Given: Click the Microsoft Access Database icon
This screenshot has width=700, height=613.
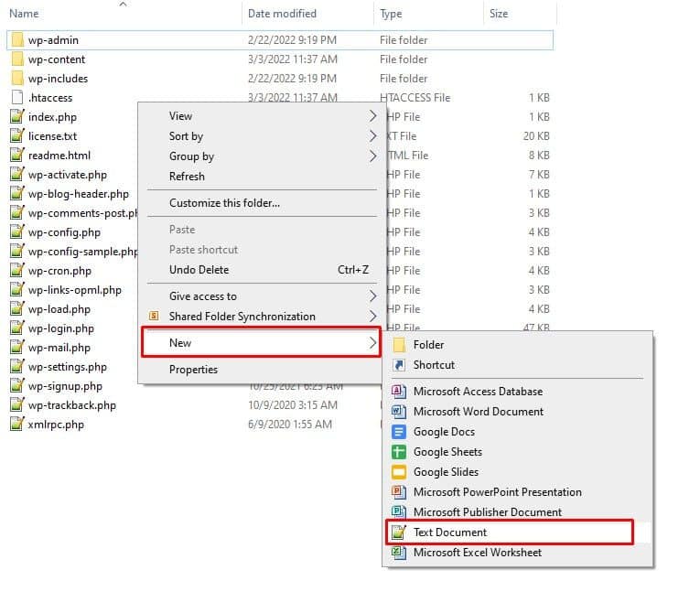Looking at the screenshot, I should tap(398, 392).
